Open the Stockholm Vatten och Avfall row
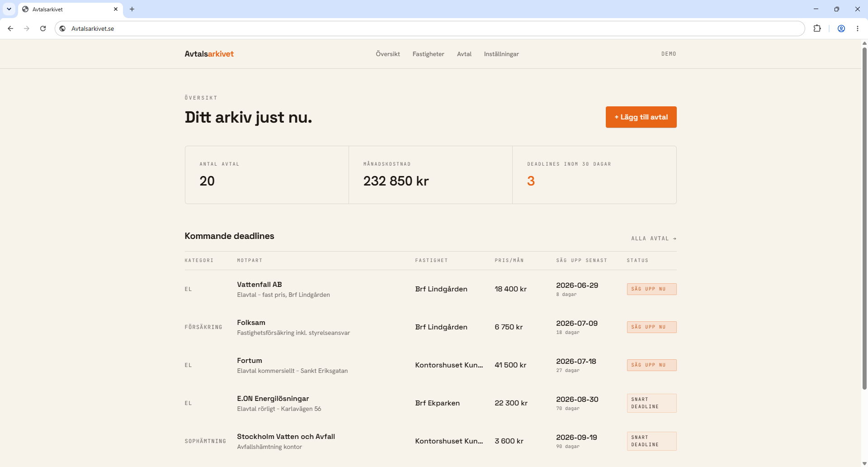Screen dimensions: 868x467 point(430,441)
